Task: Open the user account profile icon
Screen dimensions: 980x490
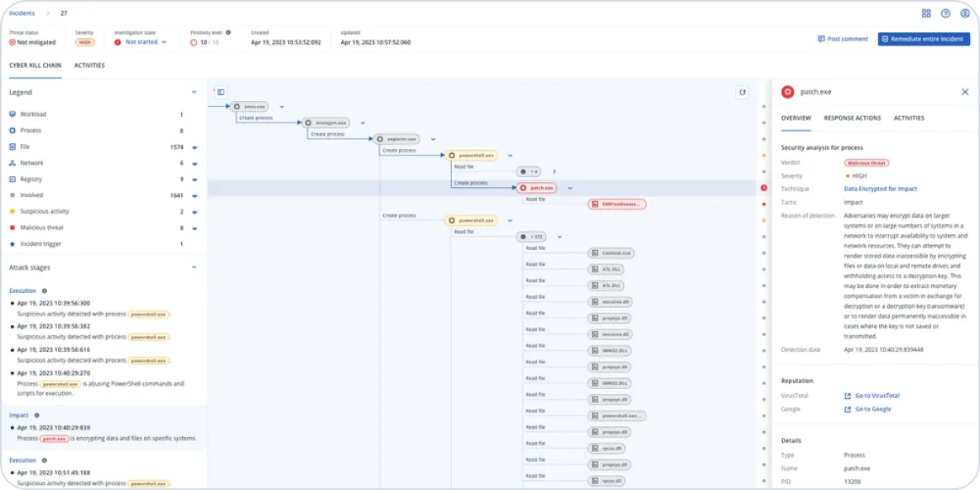Action: [x=965, y=13]
